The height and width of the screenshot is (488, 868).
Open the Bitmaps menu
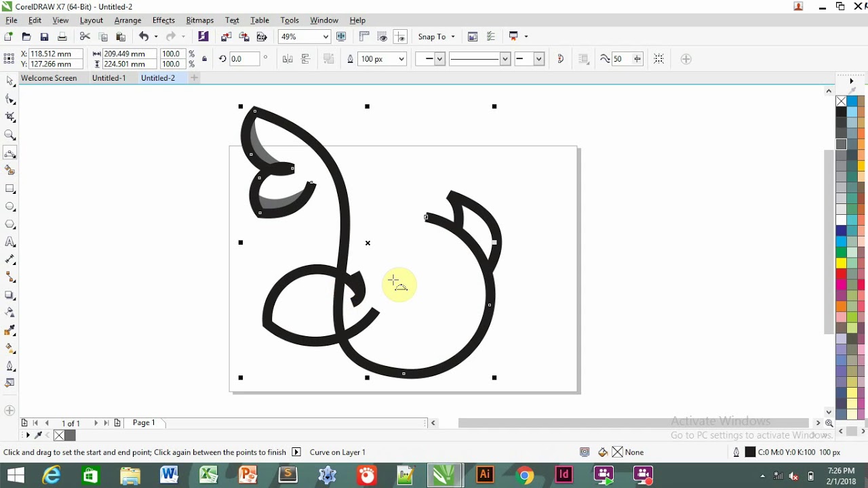199,20
